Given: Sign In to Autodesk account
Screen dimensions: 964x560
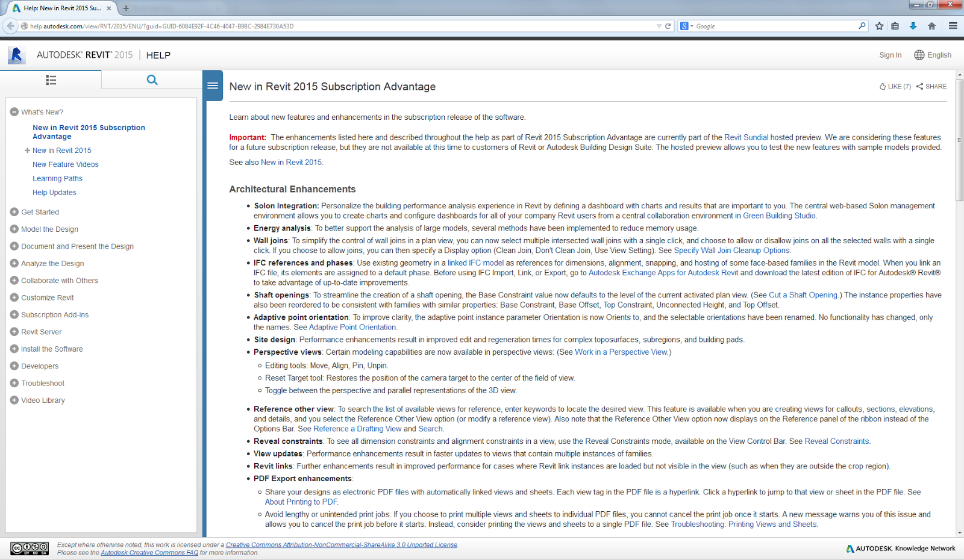Looking at the screenshot, I should pyautogui.click(x=890, y=55).
